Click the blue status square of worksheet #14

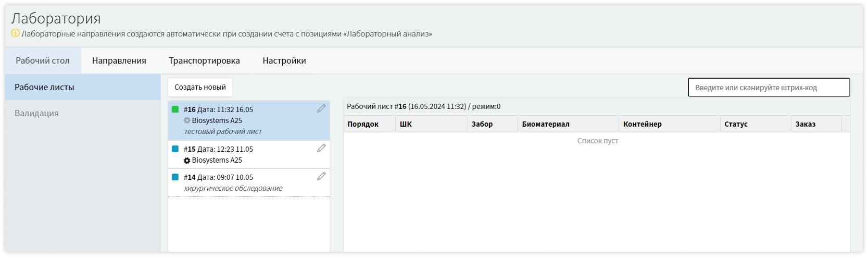coord(175,177)
